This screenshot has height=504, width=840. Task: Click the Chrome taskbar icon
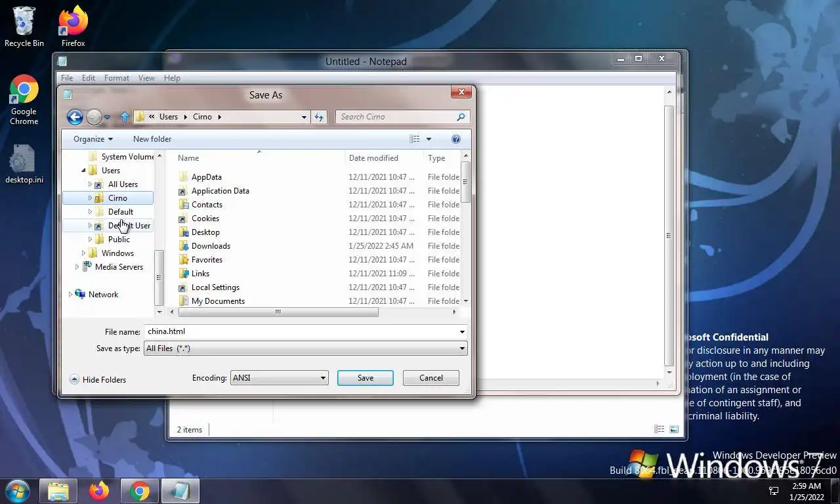pos(139,491)
